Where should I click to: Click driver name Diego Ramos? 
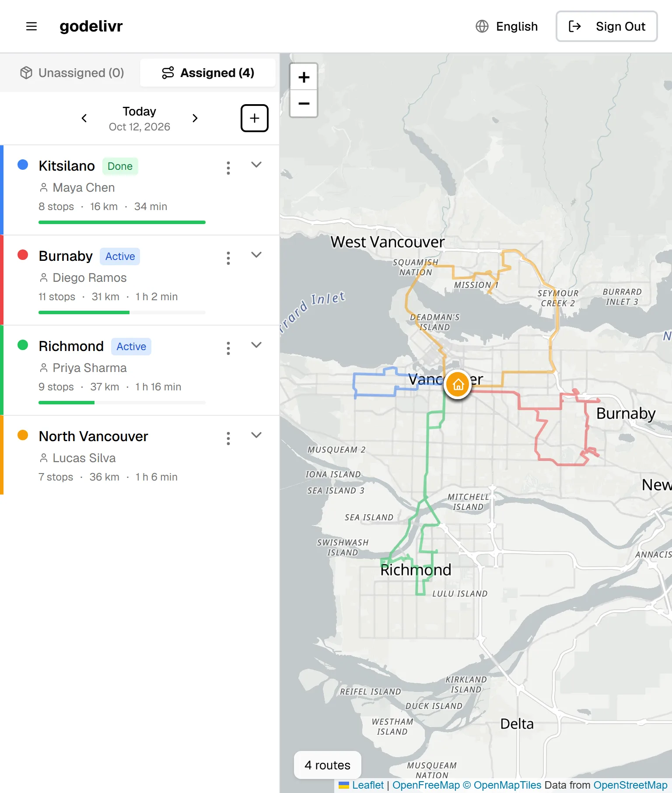tap(90, 278)
